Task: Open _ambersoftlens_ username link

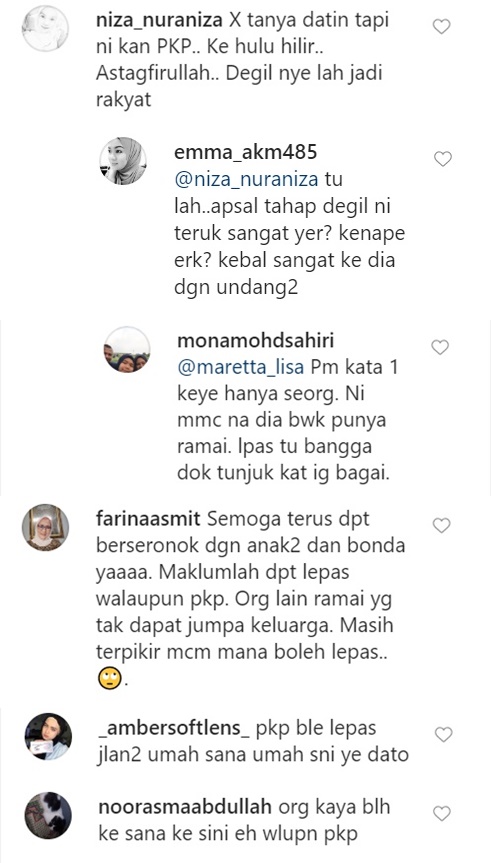Action: click(174, 728)
